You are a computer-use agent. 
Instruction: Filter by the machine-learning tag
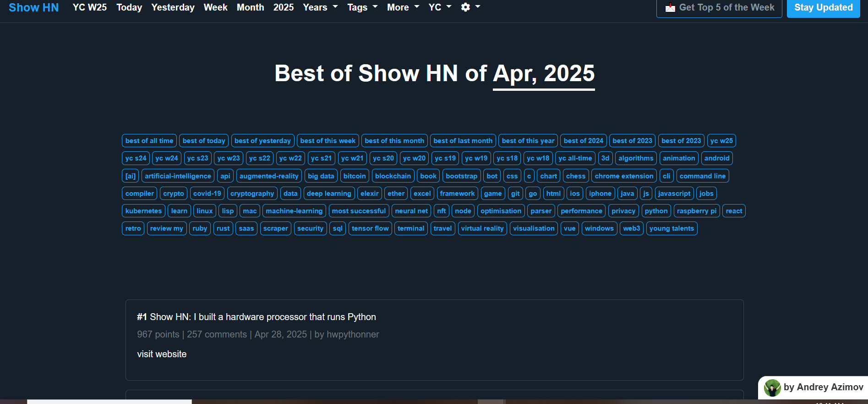[294, 211]
